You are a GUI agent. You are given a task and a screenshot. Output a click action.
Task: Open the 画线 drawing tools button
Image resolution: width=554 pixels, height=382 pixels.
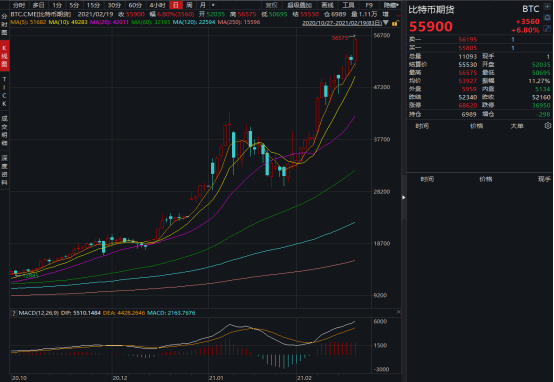(x=328, y=5)
